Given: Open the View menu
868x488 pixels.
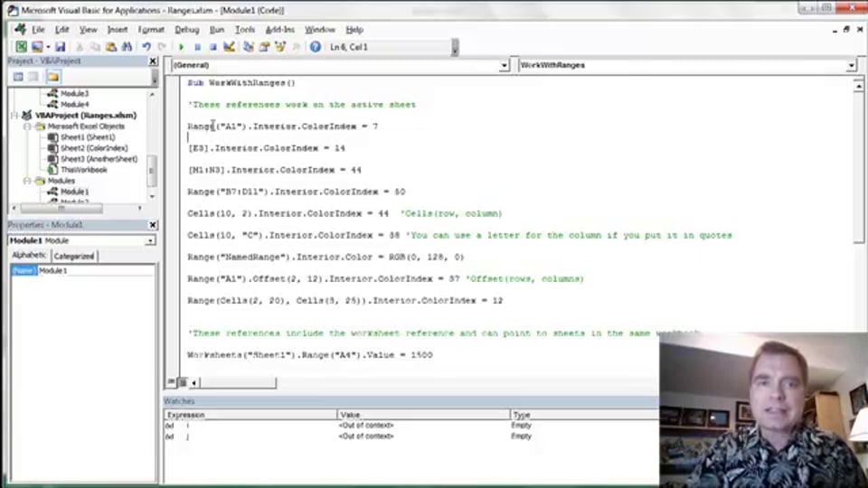Looking at the screenshot, I should 88,30.
